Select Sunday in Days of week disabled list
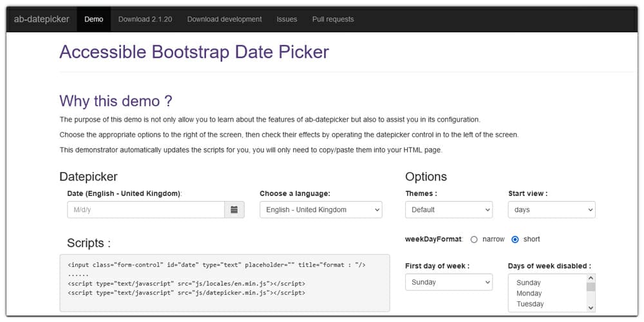The height and width of the screenshot is (322, 644). coord(528,283)
